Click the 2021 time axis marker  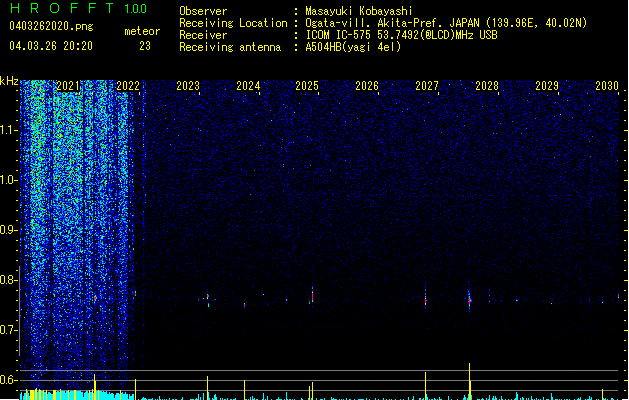click(68, 86)
